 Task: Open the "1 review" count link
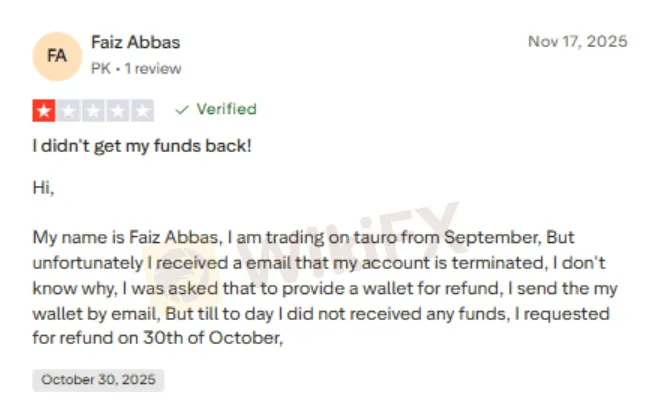(x=152, y=69)
